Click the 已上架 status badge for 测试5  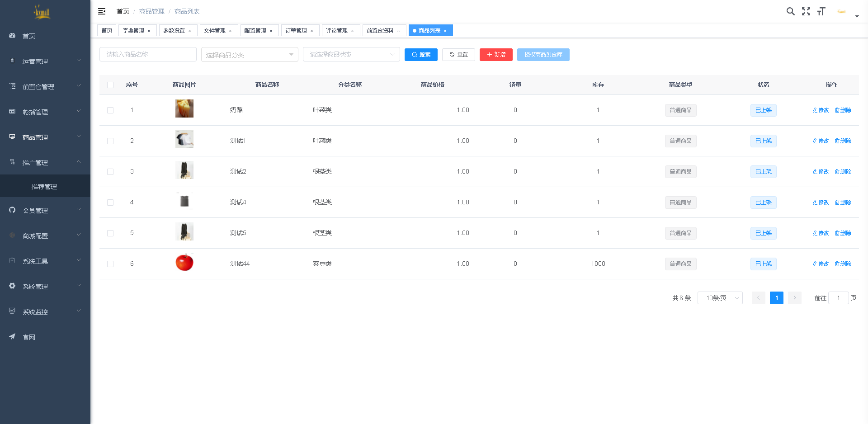[763, 233]
